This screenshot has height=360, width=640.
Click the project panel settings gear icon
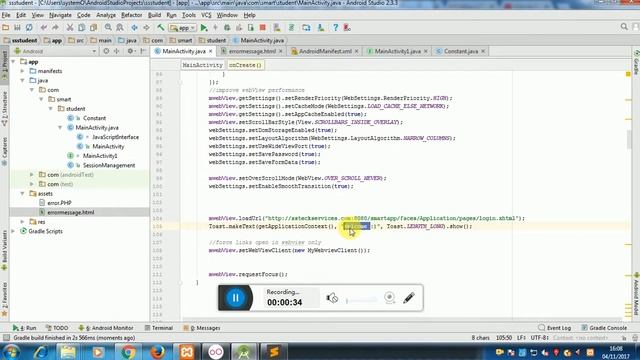coord(130,51)
